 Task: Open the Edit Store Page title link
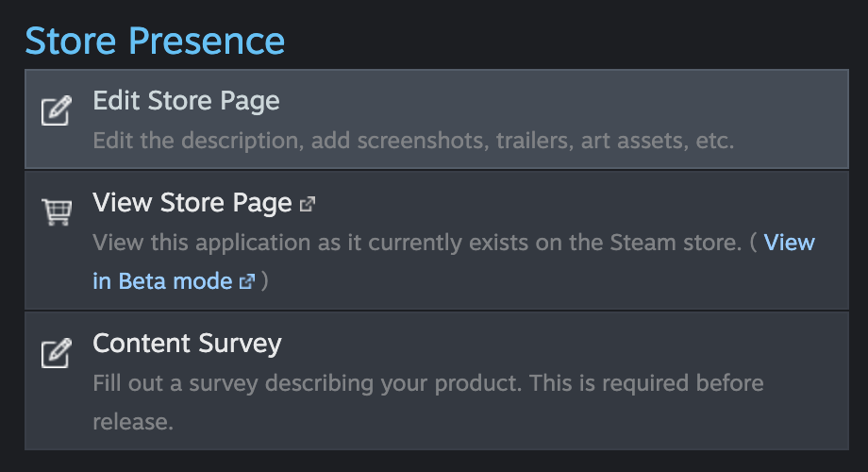tap(186, 101)
